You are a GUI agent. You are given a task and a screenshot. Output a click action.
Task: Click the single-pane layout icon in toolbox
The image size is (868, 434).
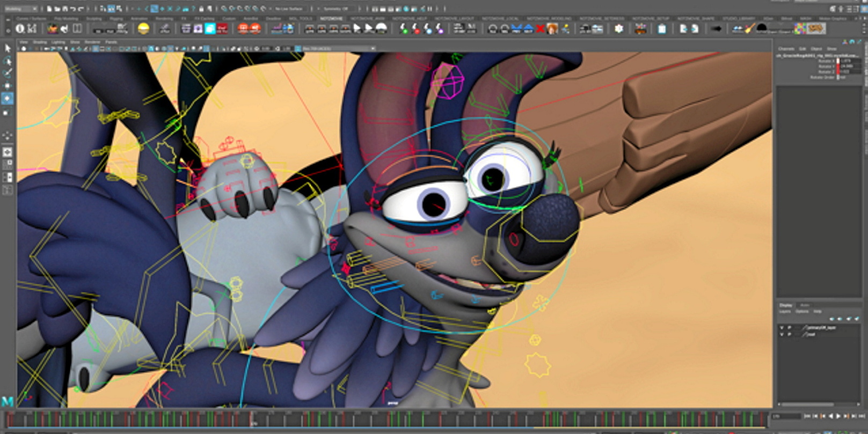(x=8, y=152)
